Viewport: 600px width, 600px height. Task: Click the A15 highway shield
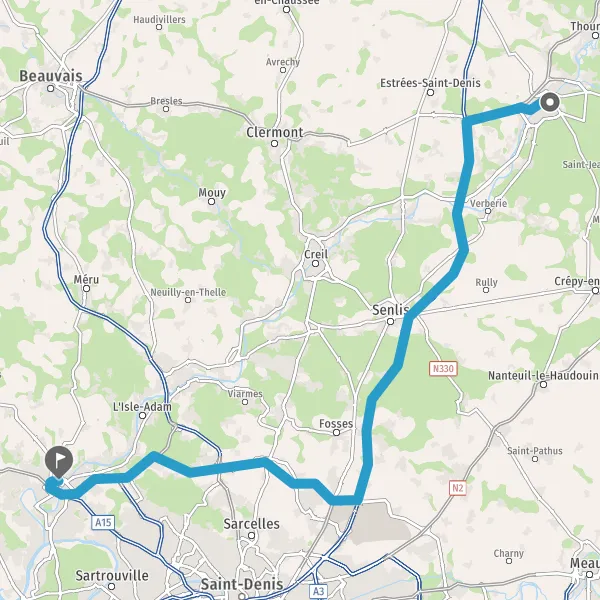coord(103,522)
